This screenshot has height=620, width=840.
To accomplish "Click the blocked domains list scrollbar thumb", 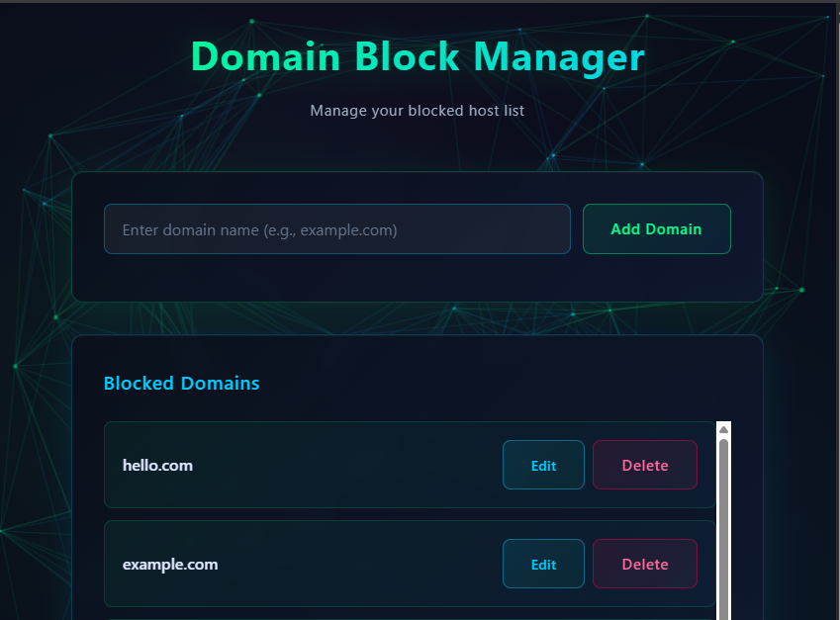I will pyautogui.click(x=723, y=529).
